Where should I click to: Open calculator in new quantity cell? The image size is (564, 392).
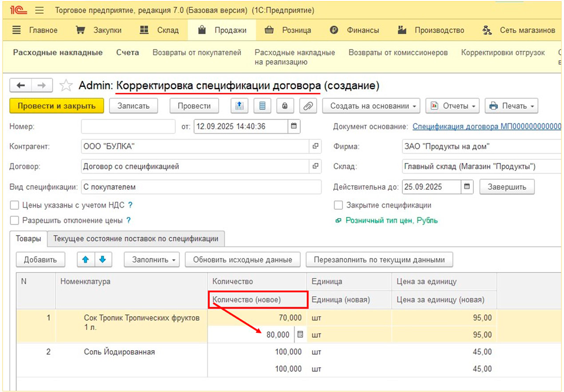[x=300, y=334]
